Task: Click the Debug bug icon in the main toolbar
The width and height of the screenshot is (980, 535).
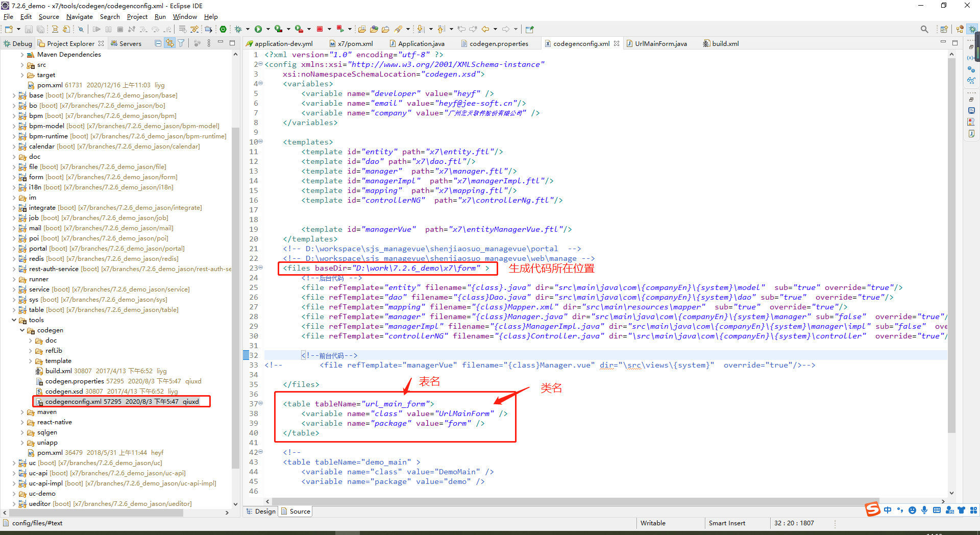Action: pos(238,29)
